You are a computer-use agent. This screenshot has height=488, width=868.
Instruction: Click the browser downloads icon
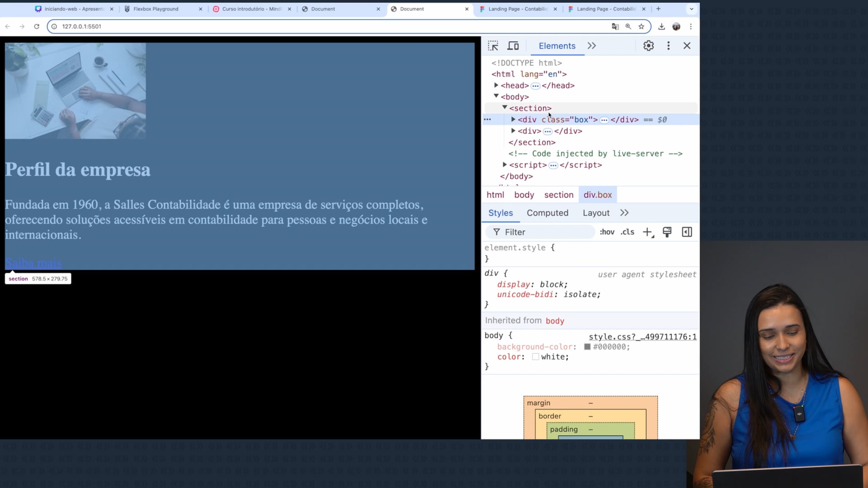click(x=661, y=27)
